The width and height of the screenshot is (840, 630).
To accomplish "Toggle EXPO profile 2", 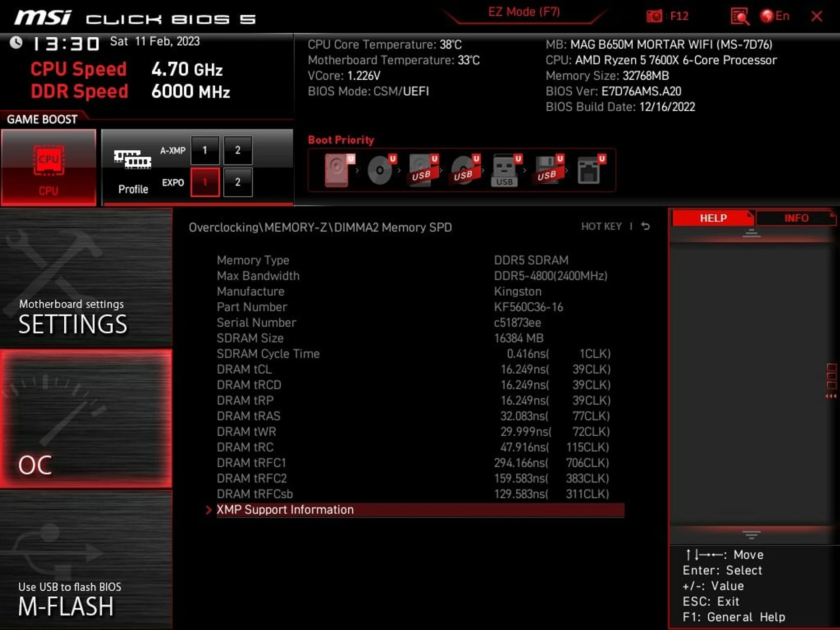I will pyautogui.click(x=238, y=182).
